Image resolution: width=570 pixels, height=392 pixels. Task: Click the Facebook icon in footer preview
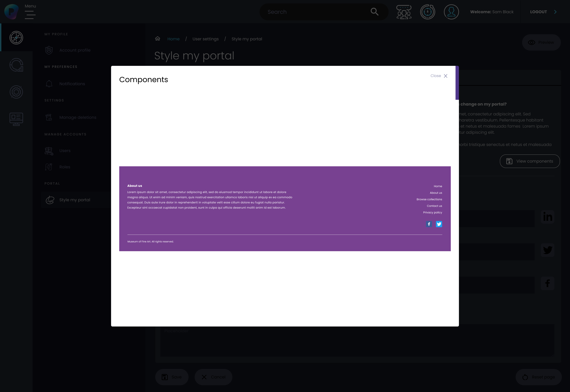pyautogui.click(x=429, y=224)
